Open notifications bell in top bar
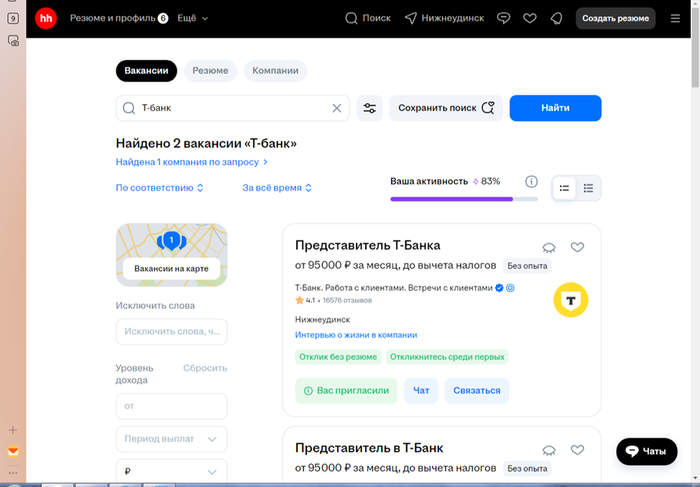 coord(556,18)
